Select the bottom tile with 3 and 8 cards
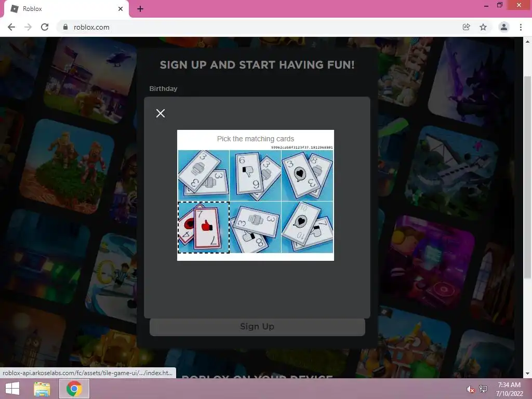 pos(256,228)
